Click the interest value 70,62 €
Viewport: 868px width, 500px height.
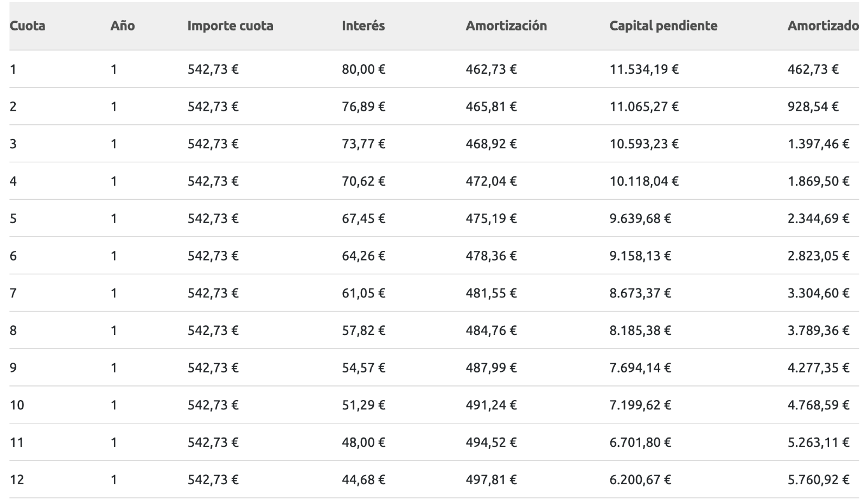[x=363, y=181]
